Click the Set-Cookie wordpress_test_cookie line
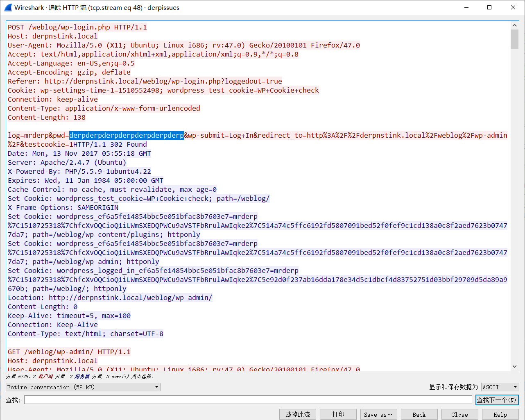525x420 pixels. [x=139, y=199]
